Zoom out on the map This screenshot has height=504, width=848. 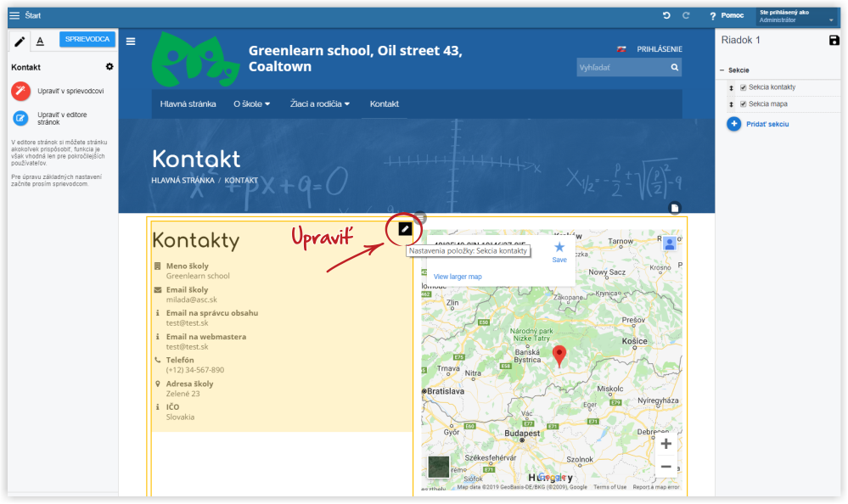click(x=665, y=467)
